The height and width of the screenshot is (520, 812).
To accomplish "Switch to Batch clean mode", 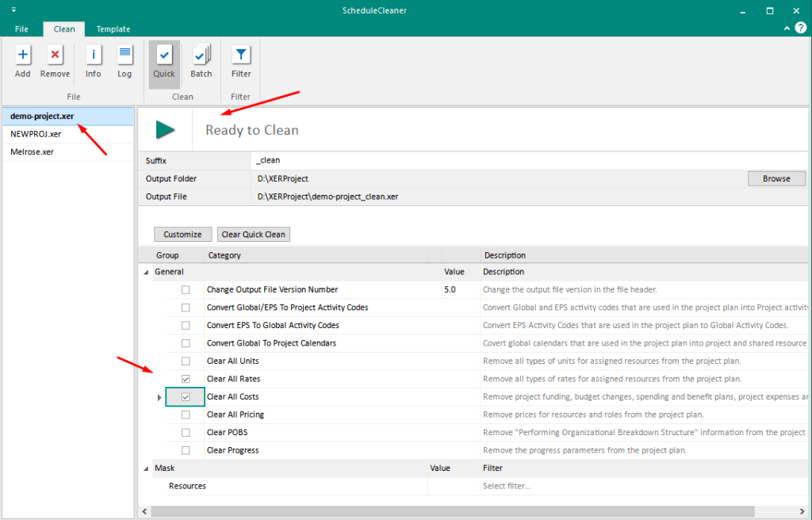I will click(x=201, y=57).
